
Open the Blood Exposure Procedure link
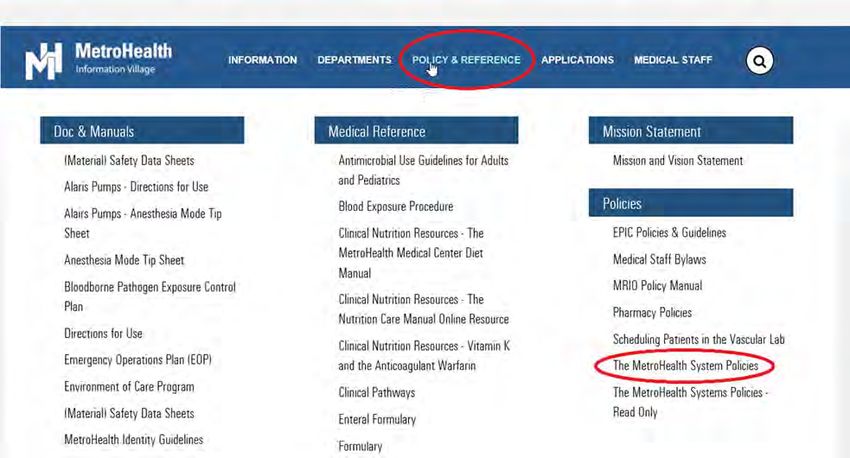coord(396,207)
